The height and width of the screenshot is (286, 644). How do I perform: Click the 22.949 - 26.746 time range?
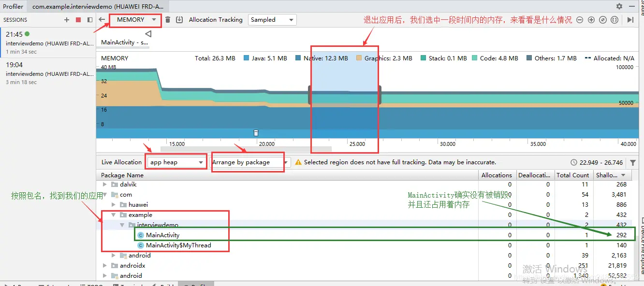click(601, 162)
